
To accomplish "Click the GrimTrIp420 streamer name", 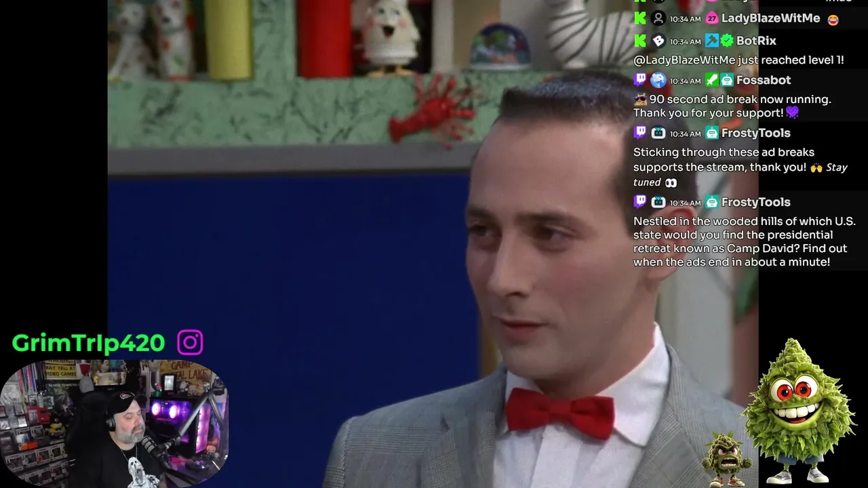I will coord(88,343).
